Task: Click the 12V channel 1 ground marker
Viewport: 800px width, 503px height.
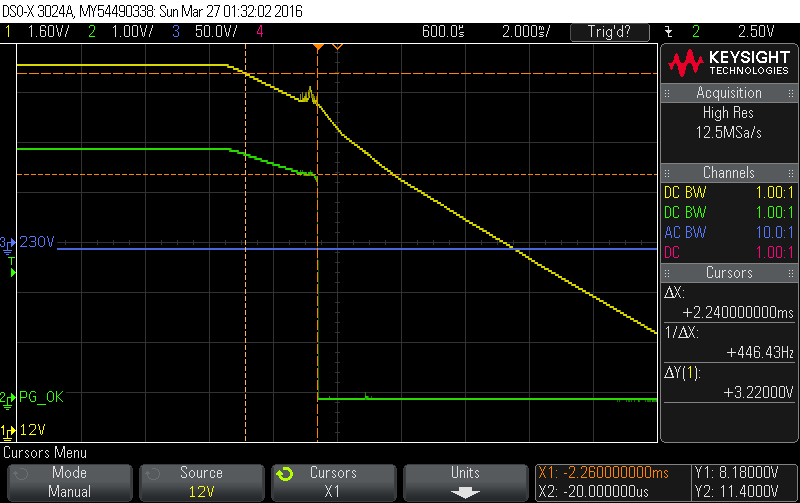Action: tap(23, 431)
